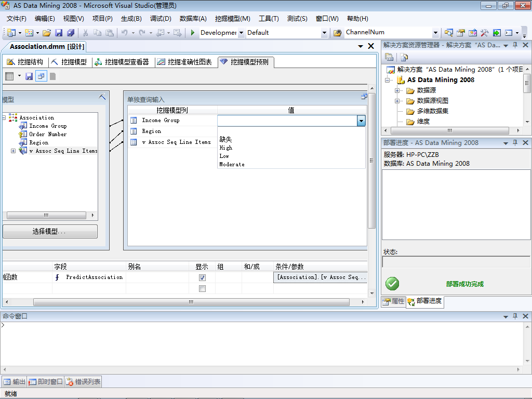Click the Open File folder icon

tap(47, 33)
